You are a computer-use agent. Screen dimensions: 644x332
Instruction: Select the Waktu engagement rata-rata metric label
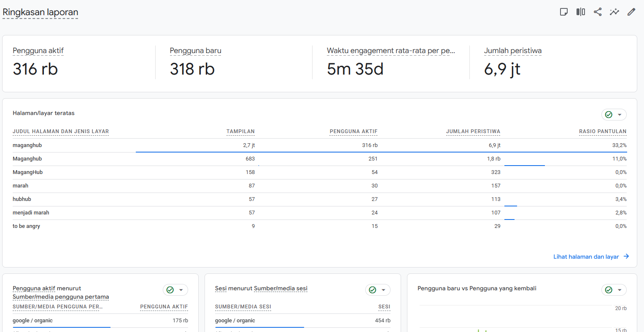tap(391, 51)
